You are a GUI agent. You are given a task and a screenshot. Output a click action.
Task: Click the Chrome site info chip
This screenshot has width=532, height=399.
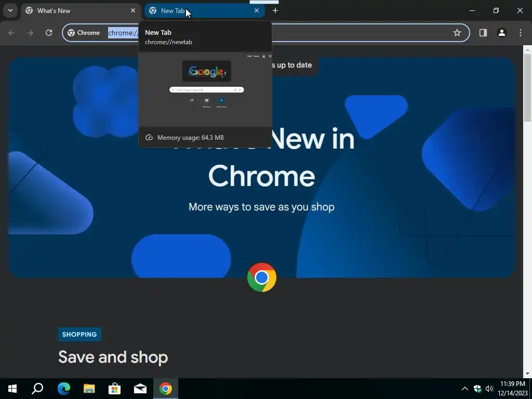84,33
